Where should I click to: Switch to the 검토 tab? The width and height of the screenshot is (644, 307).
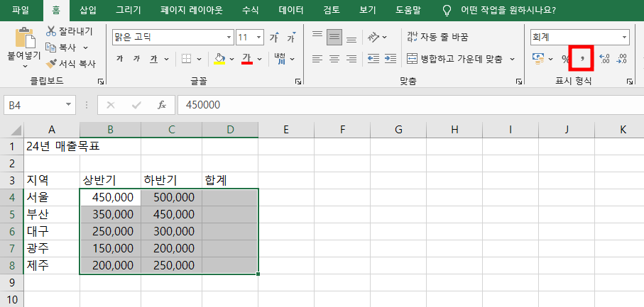(x=331, y=10)
